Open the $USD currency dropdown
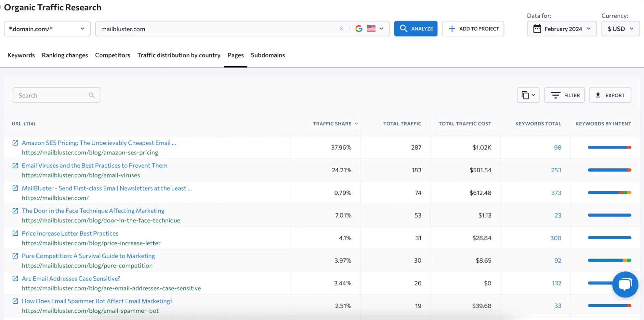 tap(620, 29)
